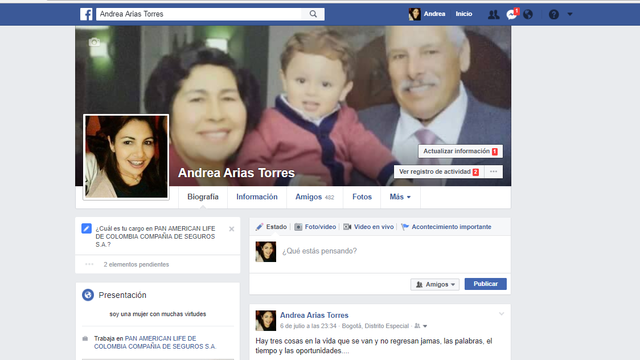Click the cover photo camera icon
Image resolution: width=640 pixels, height=360 pixels.
tap(94, 42)
